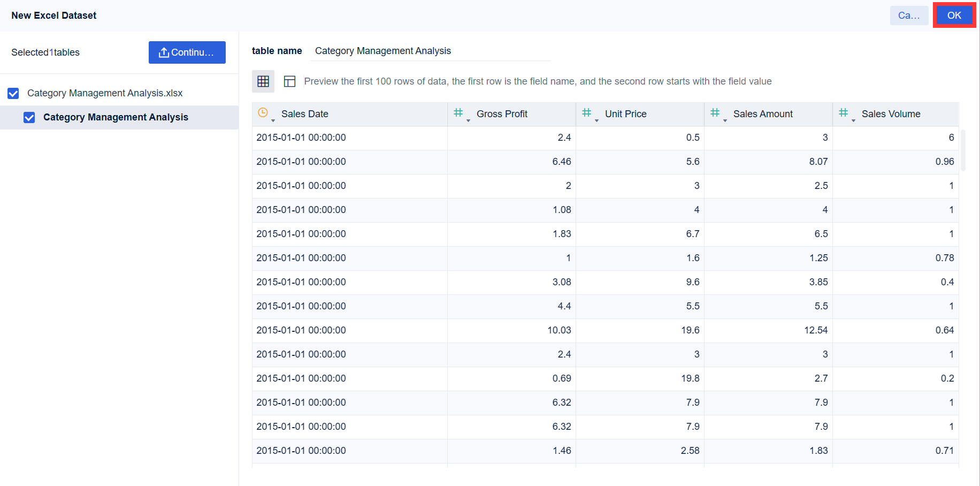Uncheck the Category Management Analysis sheet checkbox
Viewport: 980px width, 486px height.
pyautogui.click(x=29, y=117)
